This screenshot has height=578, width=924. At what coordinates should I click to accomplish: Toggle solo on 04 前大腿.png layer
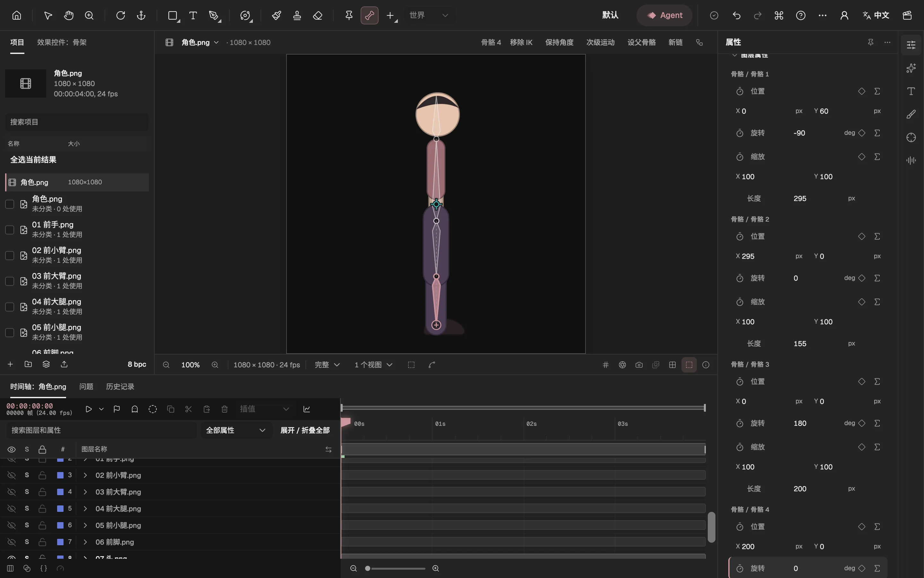tap(27, 508)
